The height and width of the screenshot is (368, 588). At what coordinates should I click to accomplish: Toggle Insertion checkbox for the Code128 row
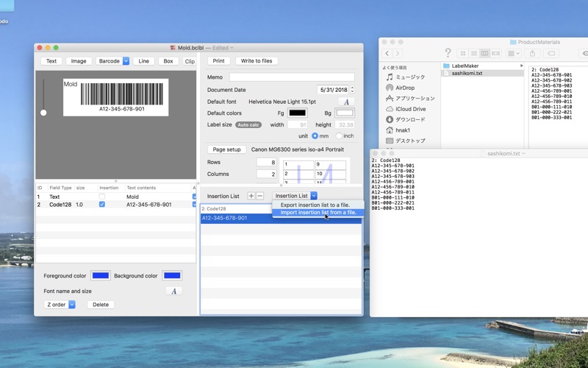point(102,205)
